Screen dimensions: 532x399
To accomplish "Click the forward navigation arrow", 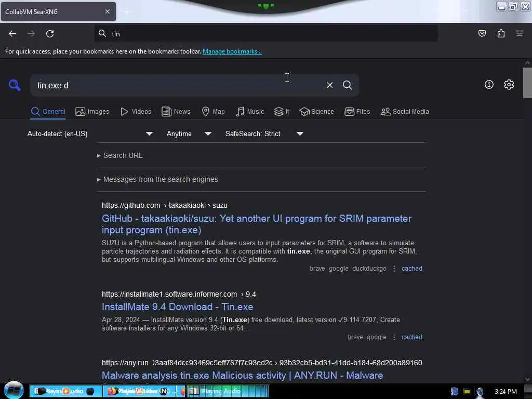I will (x=31, y=34).
